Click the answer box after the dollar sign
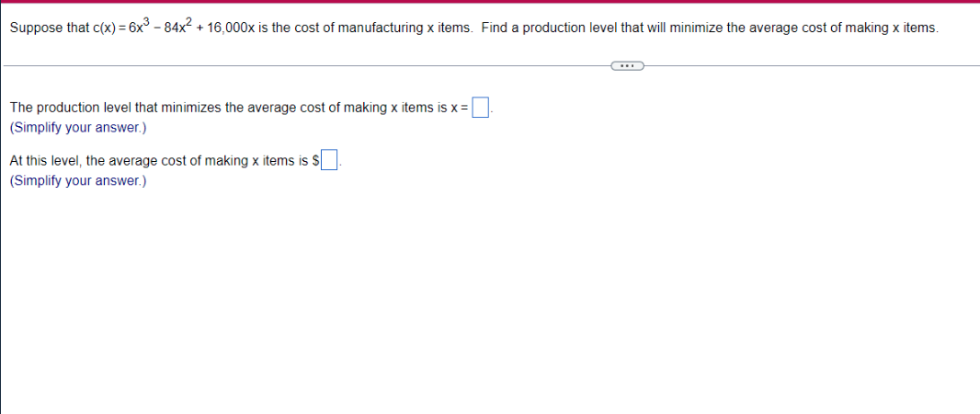This screenshot has width=980, height=414. click(329, 161)
